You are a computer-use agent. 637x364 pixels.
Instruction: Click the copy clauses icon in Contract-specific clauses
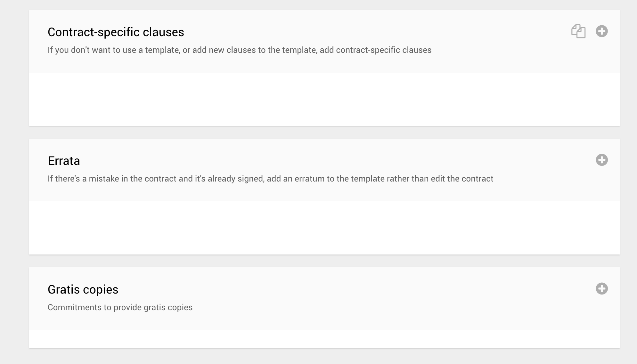(578, 31)
